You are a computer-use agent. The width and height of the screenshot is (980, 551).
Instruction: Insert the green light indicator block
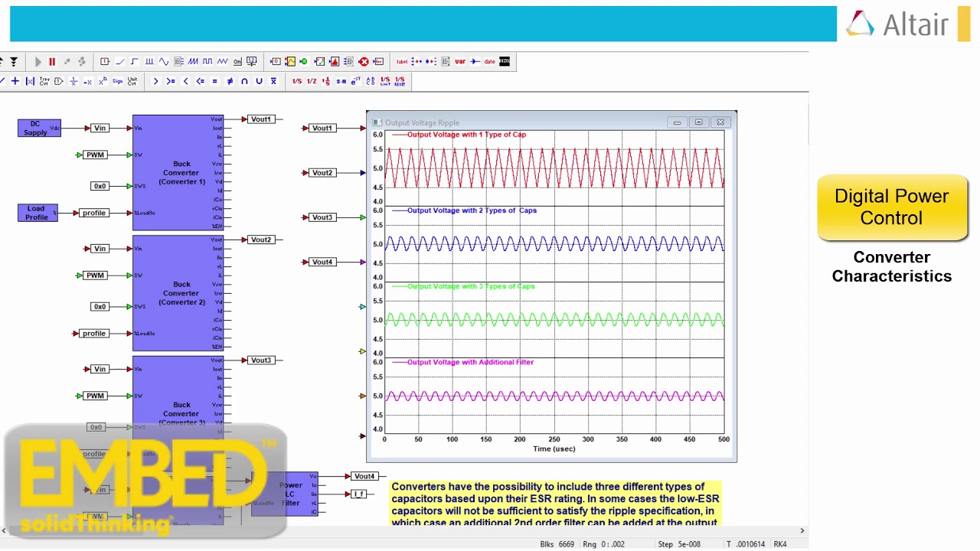click(303, 61)
